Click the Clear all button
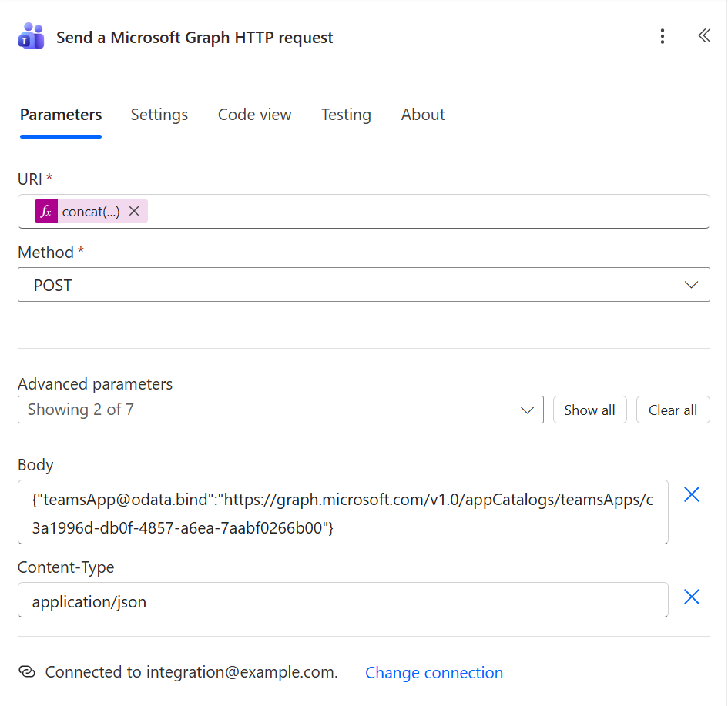The height and width of the screenshot is (706, 728). (673, 410)
